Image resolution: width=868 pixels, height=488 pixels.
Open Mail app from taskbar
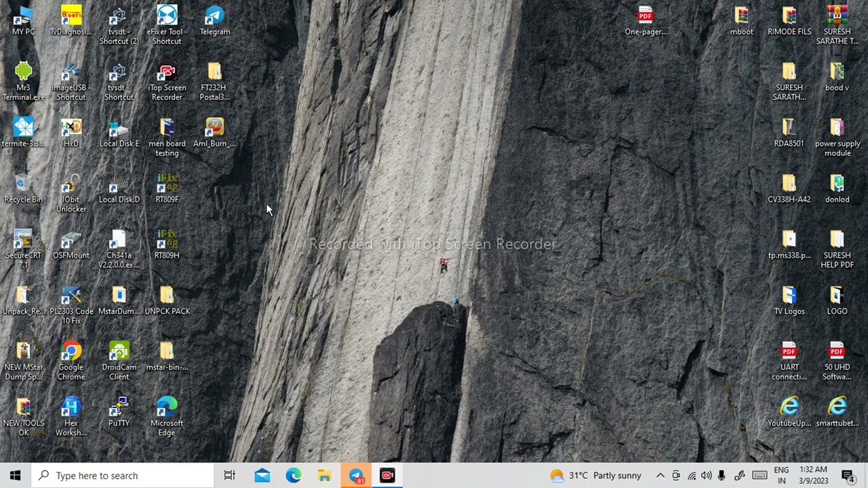(262, 475)
